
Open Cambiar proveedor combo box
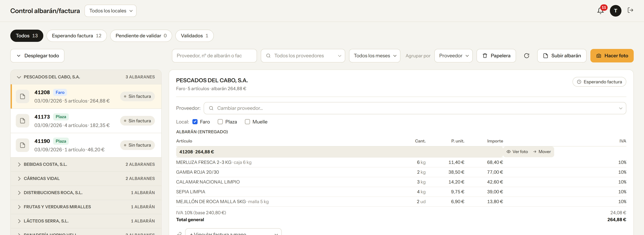point(415,108)
